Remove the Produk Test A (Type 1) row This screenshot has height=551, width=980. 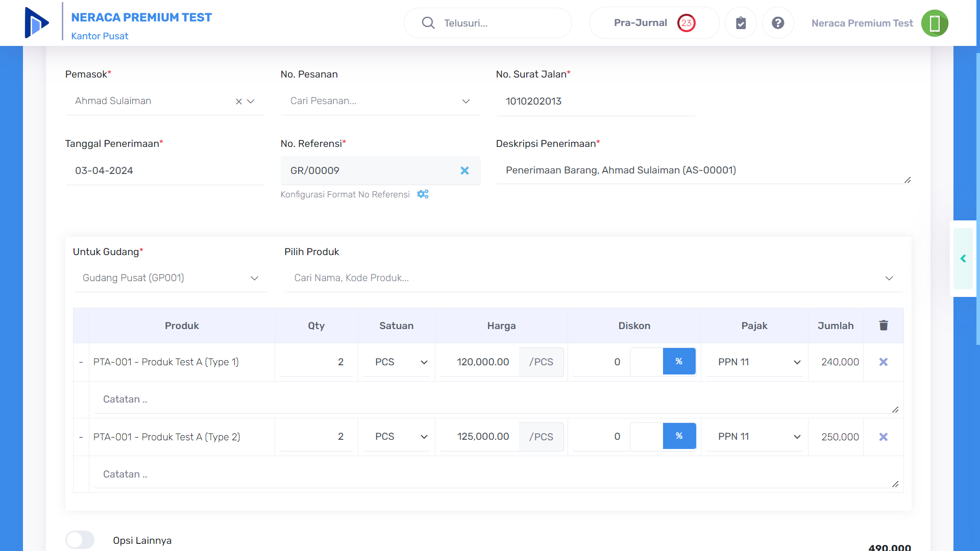coord(884,362)
